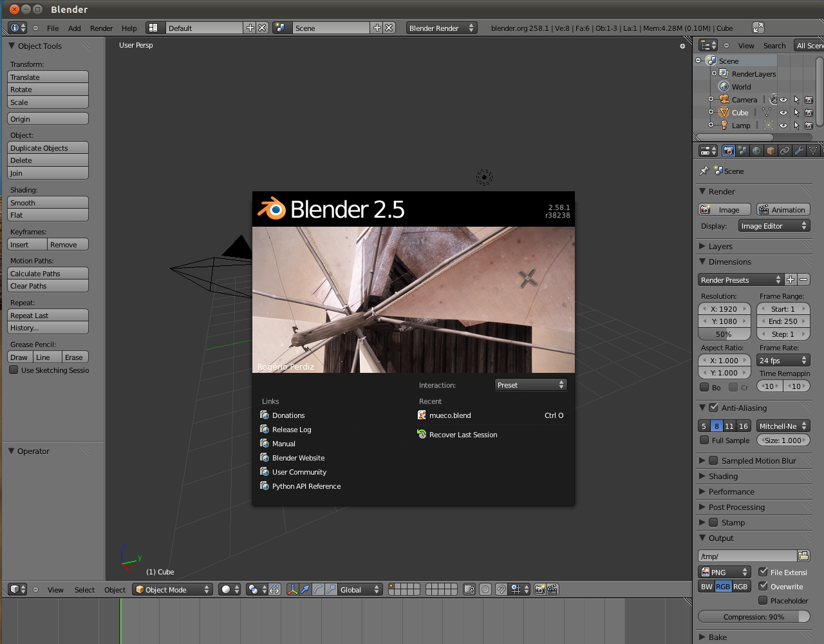Screen dimensions: 824x644
Task: Select the rotate manipulator arc icon
Action: pos(318,589)
